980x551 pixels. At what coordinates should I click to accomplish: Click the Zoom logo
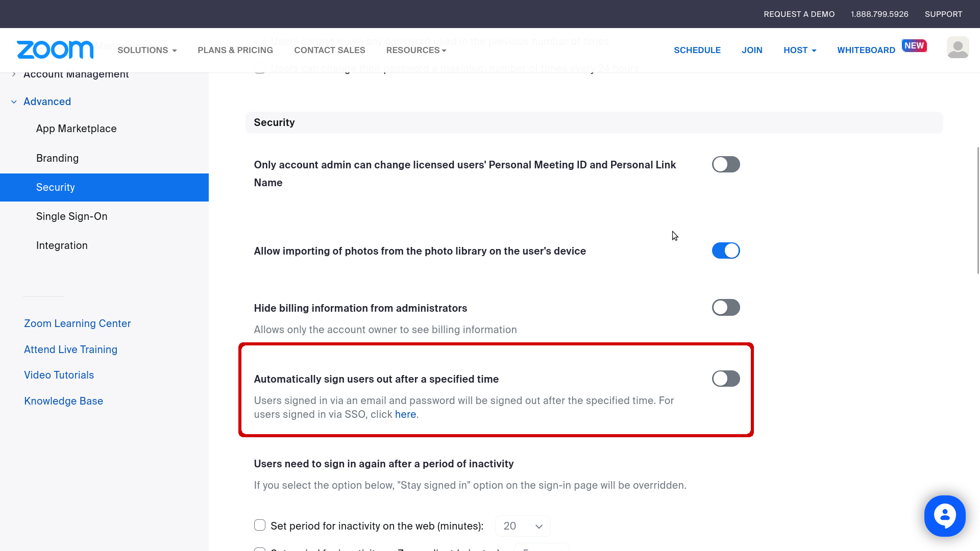coord(55,50)
